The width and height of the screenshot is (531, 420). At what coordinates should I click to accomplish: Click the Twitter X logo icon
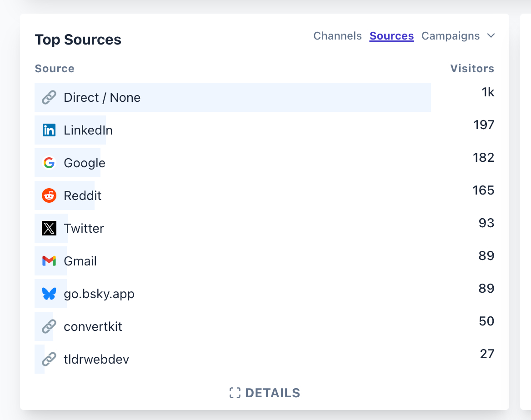49,229
